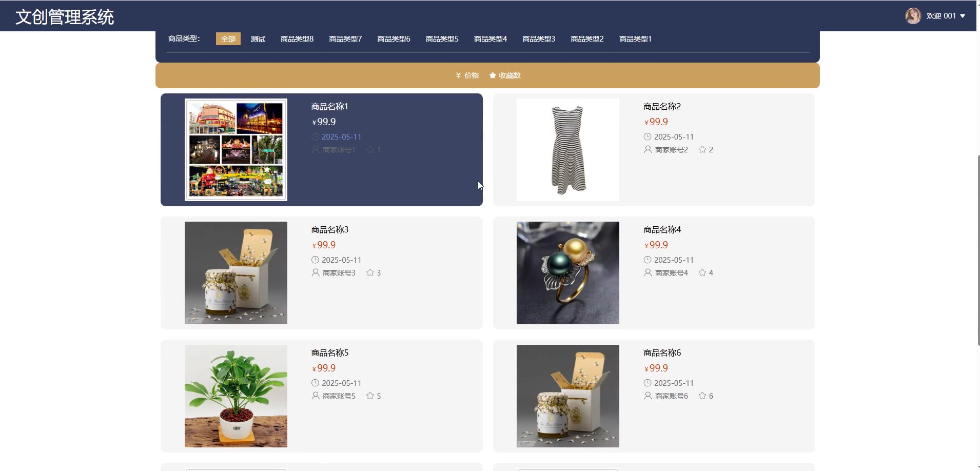Filter by 商品类型5

click(442, 39)
